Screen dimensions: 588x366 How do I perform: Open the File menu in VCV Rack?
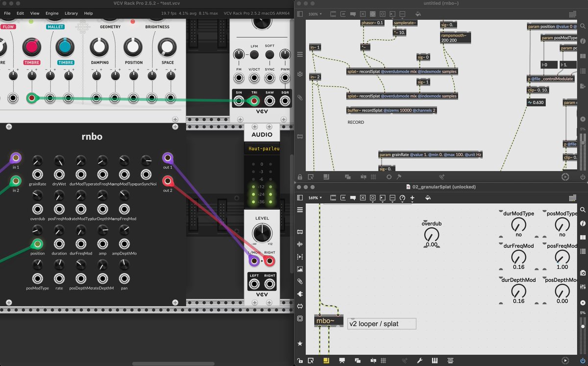(x=7, y=13)
